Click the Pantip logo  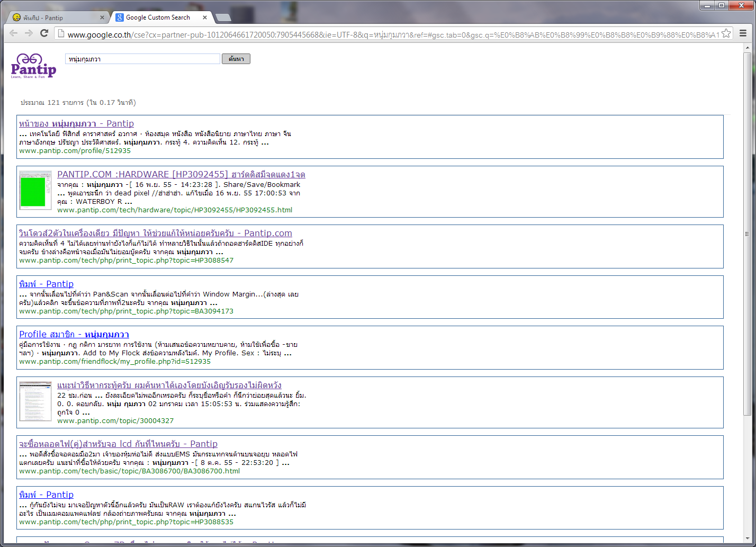[33, 66]
